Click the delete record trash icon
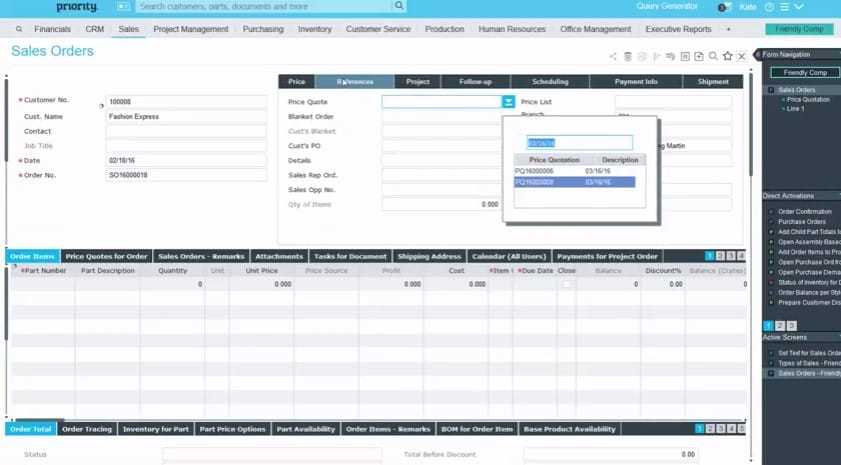The image size is (841, 465). coord(628,56)
